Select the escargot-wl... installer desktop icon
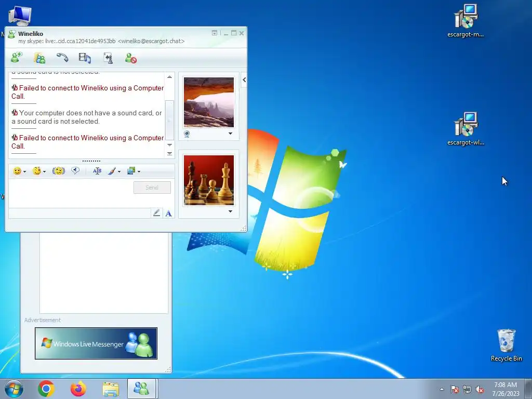This screenshot has height=399, width=532. coord(465,129)
